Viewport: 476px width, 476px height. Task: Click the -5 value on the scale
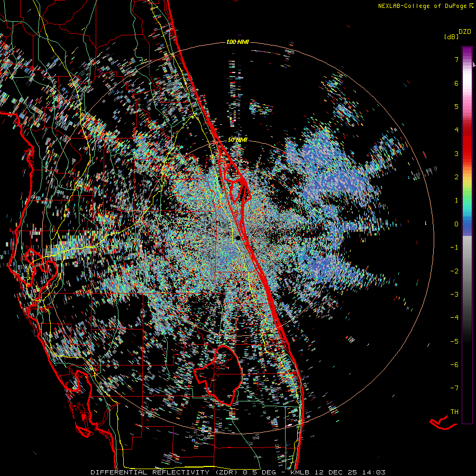454,342
